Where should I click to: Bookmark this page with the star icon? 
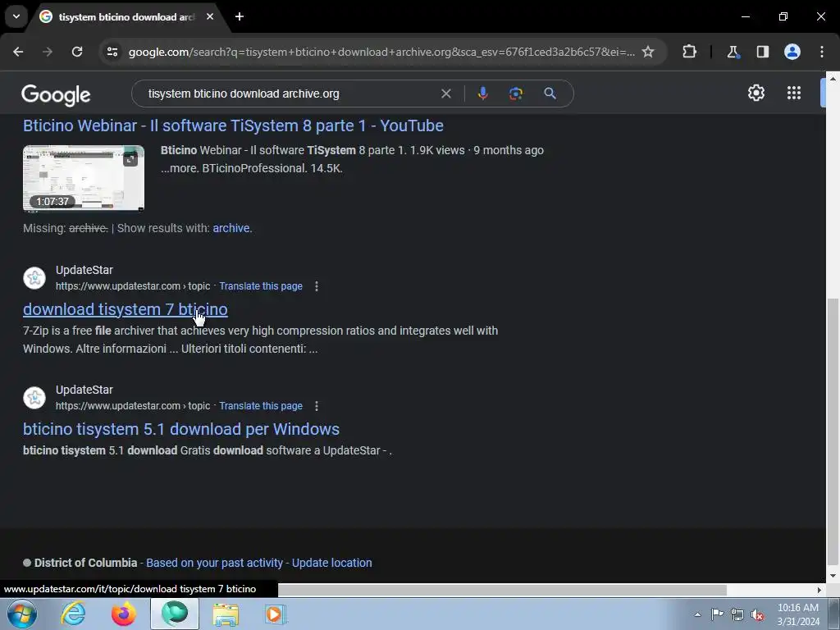(648, 52)
